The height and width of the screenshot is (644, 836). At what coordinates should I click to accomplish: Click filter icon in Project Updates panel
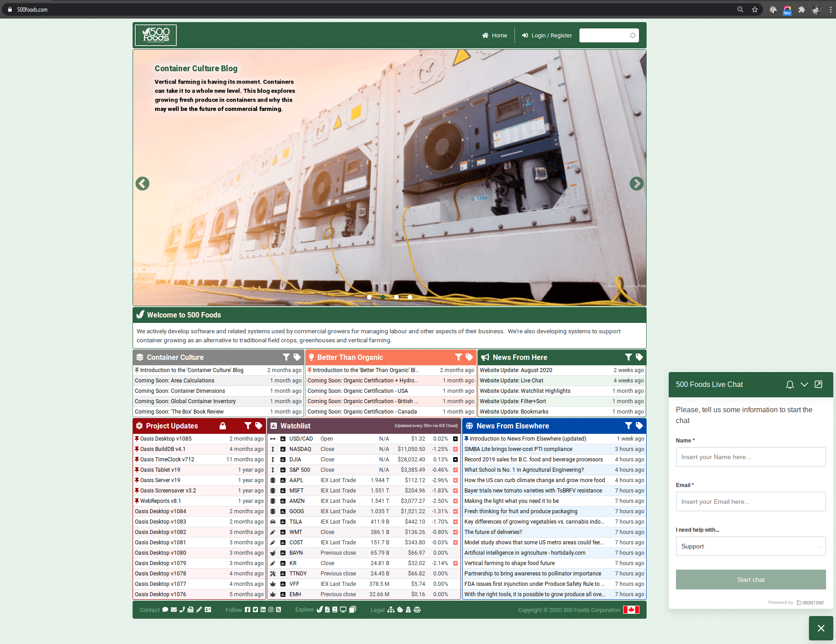click(248, 426)
